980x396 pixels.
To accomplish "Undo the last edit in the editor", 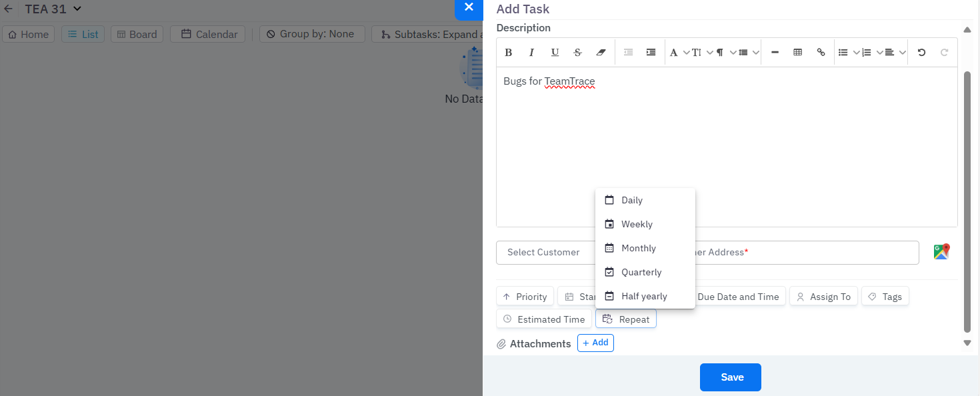I will [x=921, y=53].
